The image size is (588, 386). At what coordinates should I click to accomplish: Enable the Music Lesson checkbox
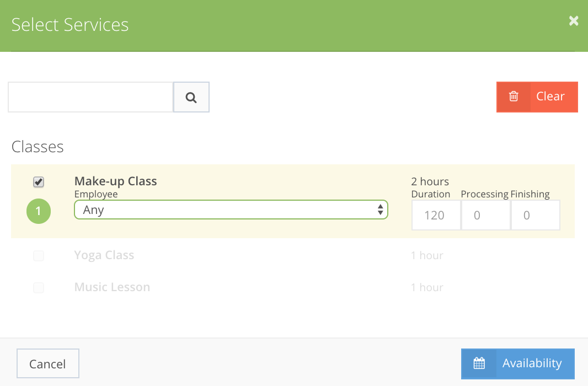point(39,287)
